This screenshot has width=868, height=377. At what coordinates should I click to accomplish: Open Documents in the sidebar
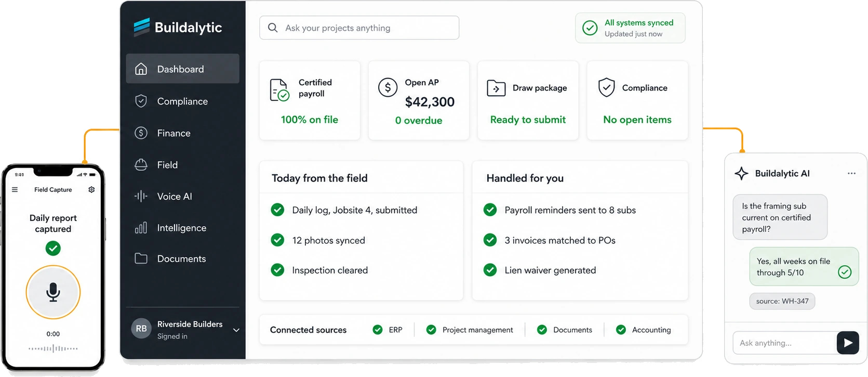[182, 258]
